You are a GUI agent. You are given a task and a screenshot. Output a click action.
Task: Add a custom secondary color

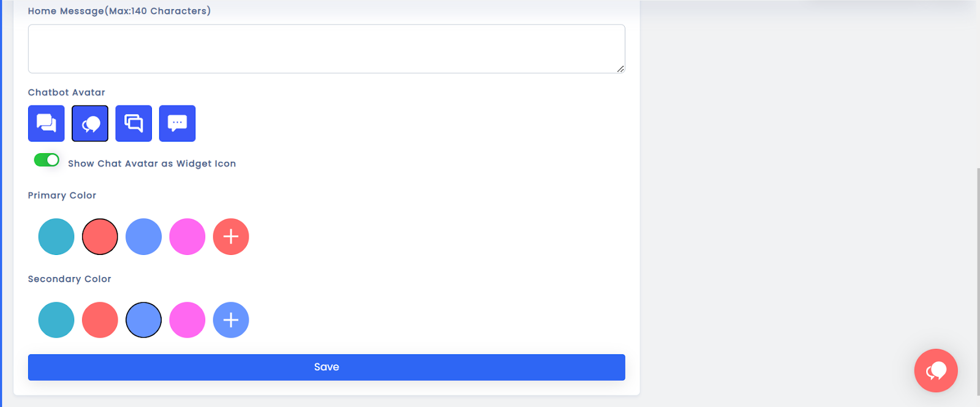[x=231, y=320]
